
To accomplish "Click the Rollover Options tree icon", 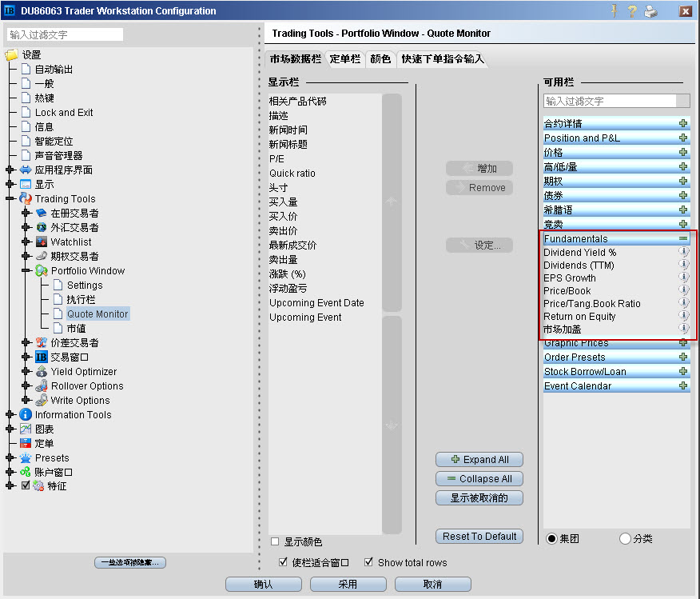I will point(42,386).
